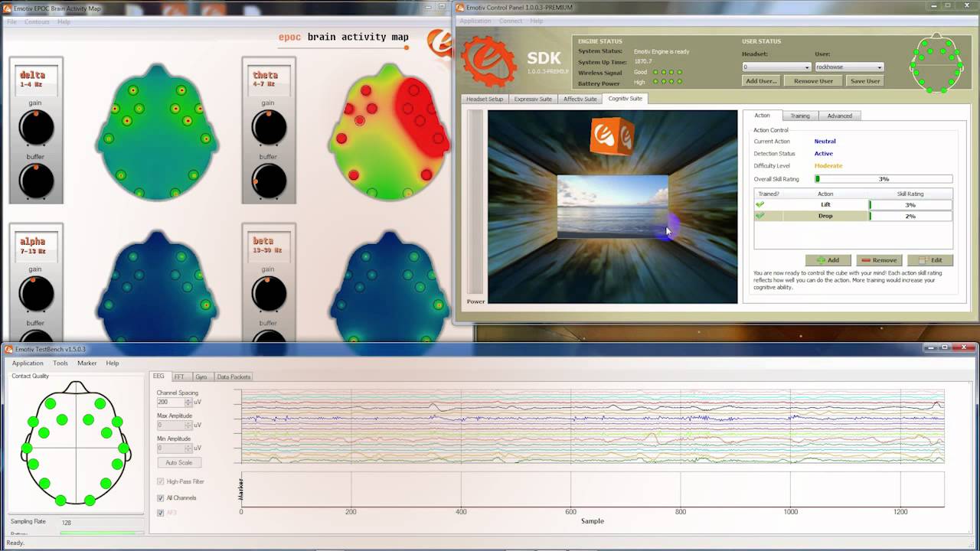Click the Wireless Signal green indicator lights
980x551 pixels.
point(667,72)
